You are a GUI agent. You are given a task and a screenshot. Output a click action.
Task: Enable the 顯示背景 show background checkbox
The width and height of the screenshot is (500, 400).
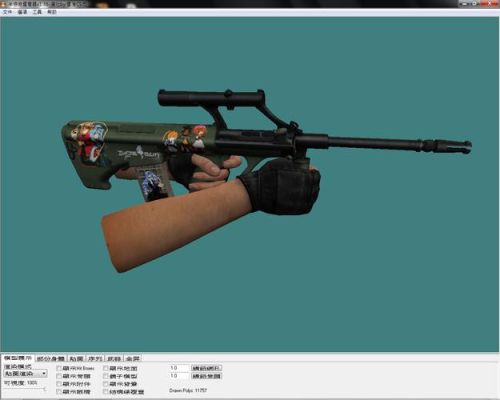point(105,384)
